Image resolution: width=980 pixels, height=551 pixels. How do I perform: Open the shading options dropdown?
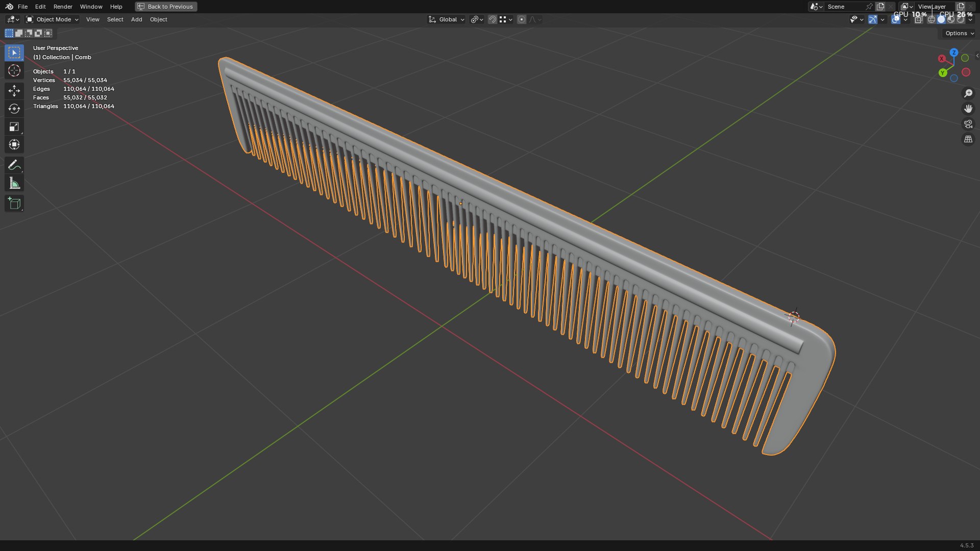point(970,19)
